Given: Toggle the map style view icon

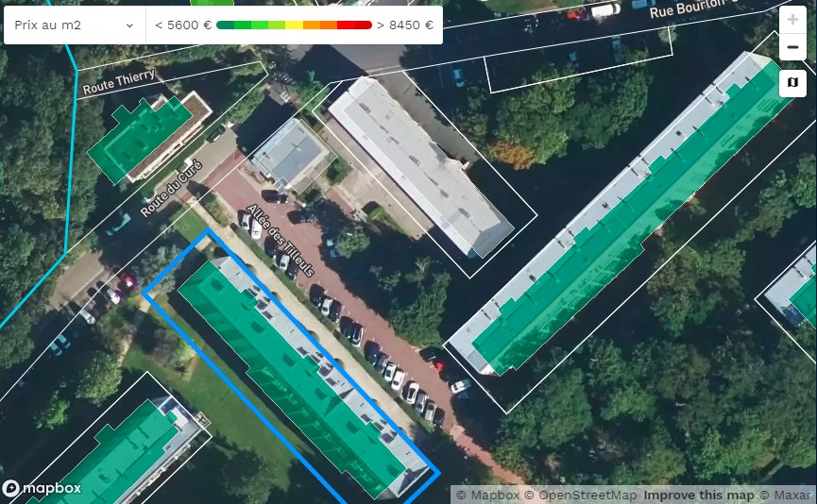Looking at the screenshot, I should [x=792, y=83].
